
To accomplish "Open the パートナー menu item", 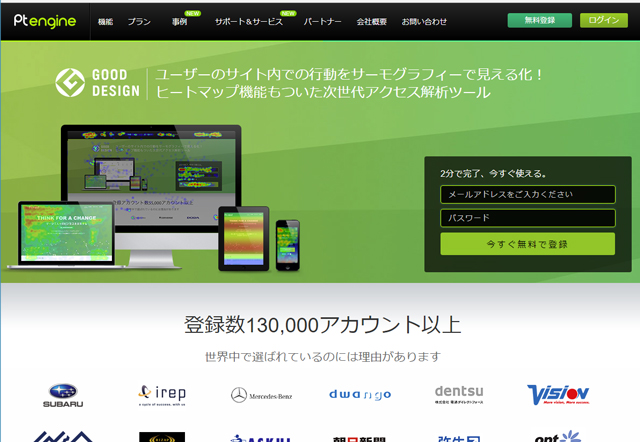I will click(322, 22).
